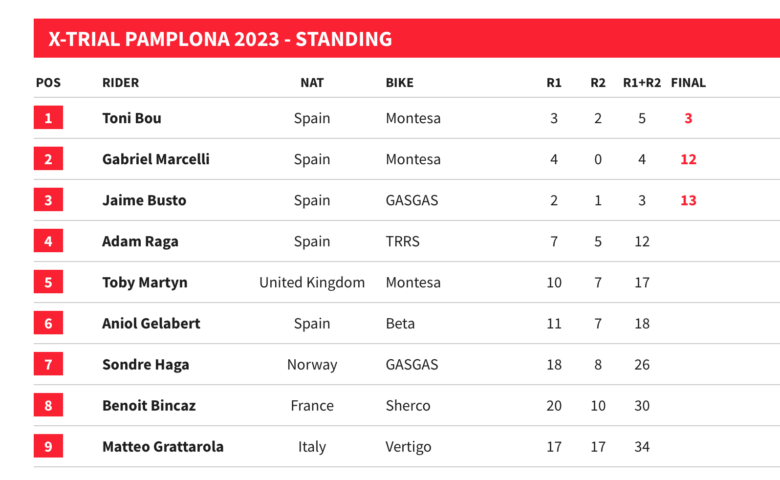Image resolution: width=780 pixels, height=480 pixels.
Task: Select the position 4 badge
Action: (x=48, y=241)
